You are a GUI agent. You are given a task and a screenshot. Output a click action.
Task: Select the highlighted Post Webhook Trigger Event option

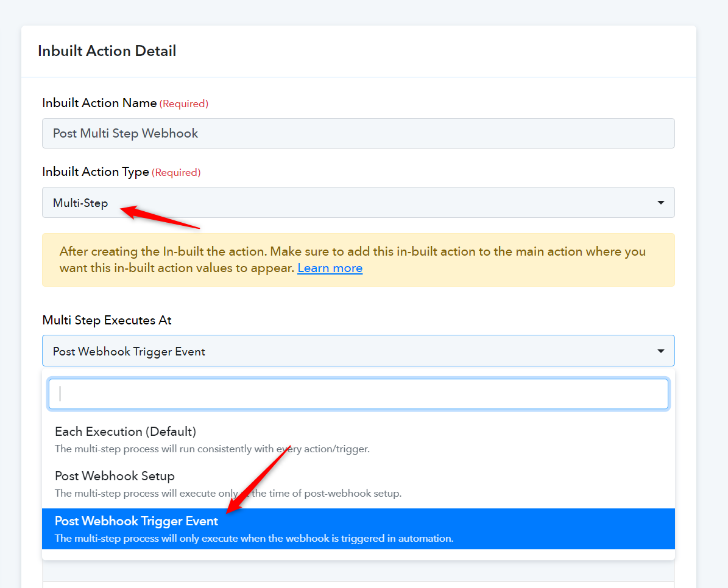(358, 528)
